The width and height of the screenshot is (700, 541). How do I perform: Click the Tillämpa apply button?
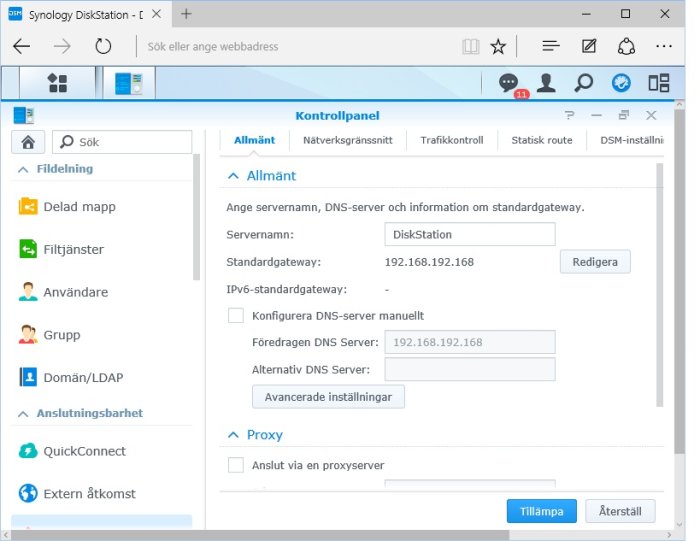click(542, 511)
